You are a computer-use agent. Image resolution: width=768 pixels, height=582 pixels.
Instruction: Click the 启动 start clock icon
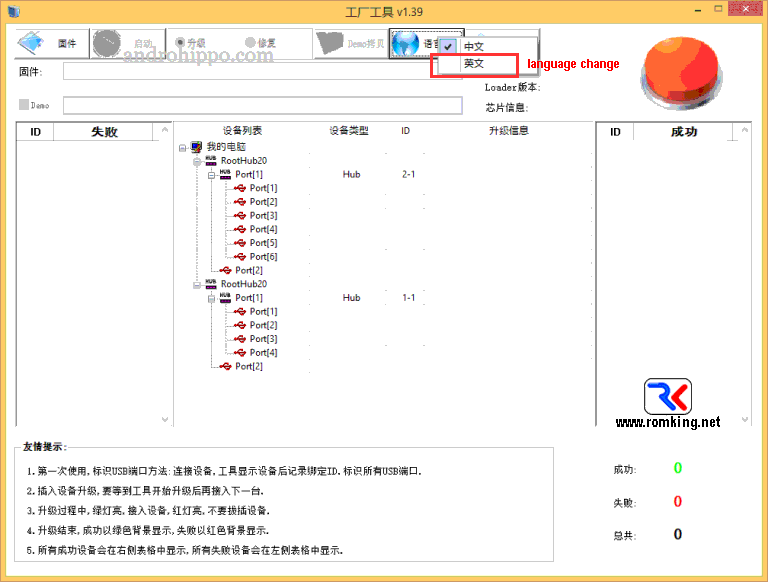tap(107, 44)
